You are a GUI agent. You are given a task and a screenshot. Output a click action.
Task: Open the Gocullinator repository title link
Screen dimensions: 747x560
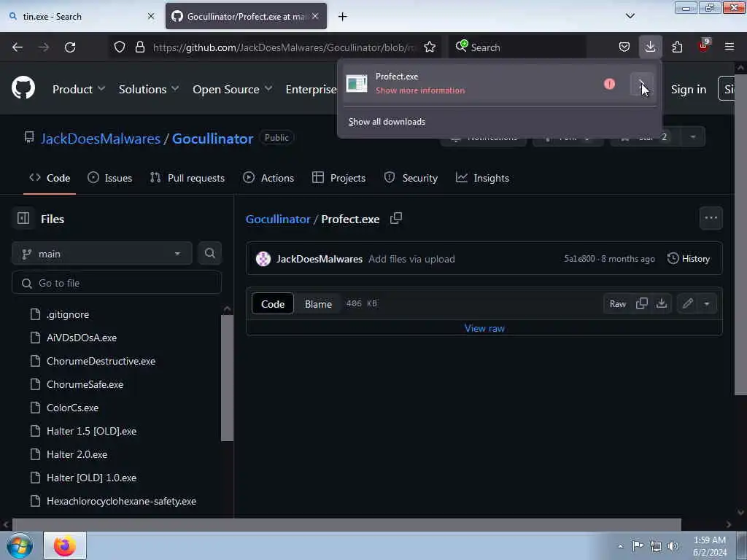pyautogui.click(x=212, y=139)
